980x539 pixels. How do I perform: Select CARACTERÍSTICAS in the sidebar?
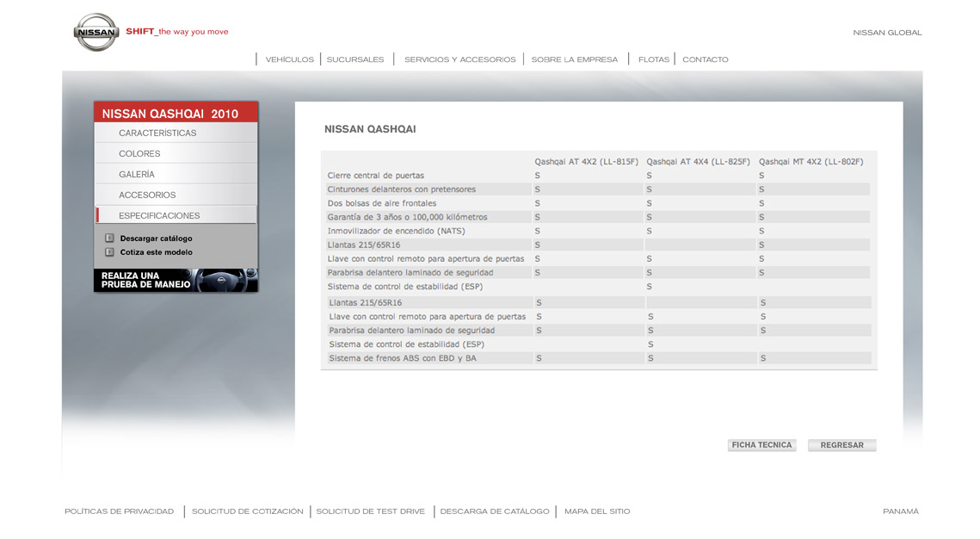point(176,133)
